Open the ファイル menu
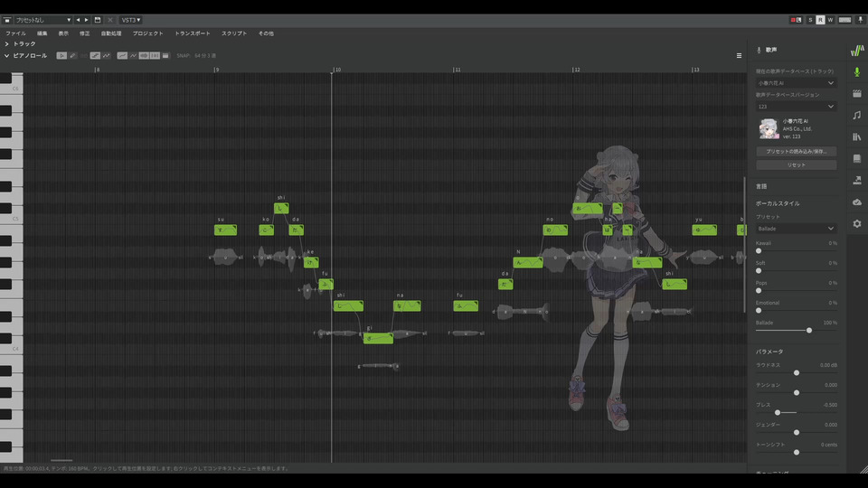 tap(15, 33)
